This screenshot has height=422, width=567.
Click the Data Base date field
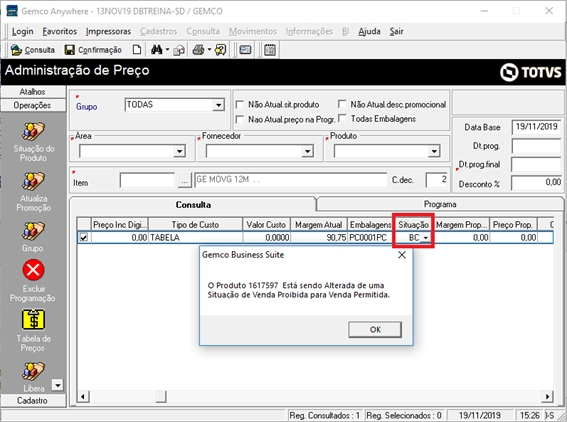click(537, 127)
